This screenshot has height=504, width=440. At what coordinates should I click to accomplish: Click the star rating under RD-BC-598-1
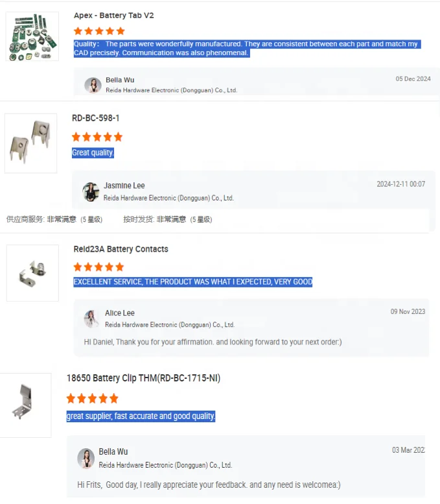coord(97,137)
